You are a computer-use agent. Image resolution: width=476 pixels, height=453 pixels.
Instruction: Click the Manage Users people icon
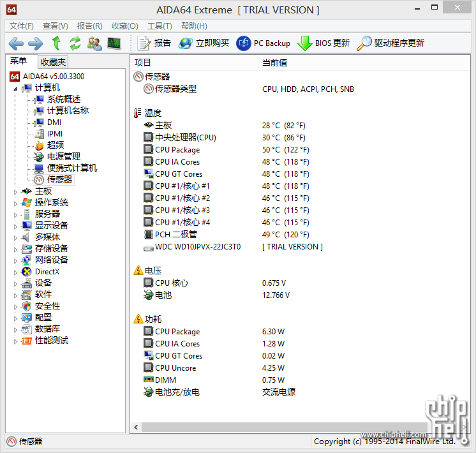94,43
